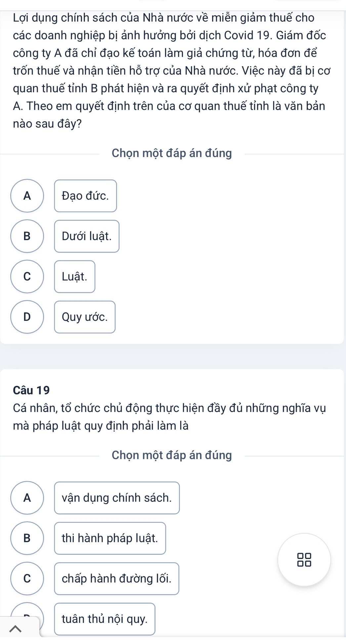Click the Câu 19 question text

(169, 417)
